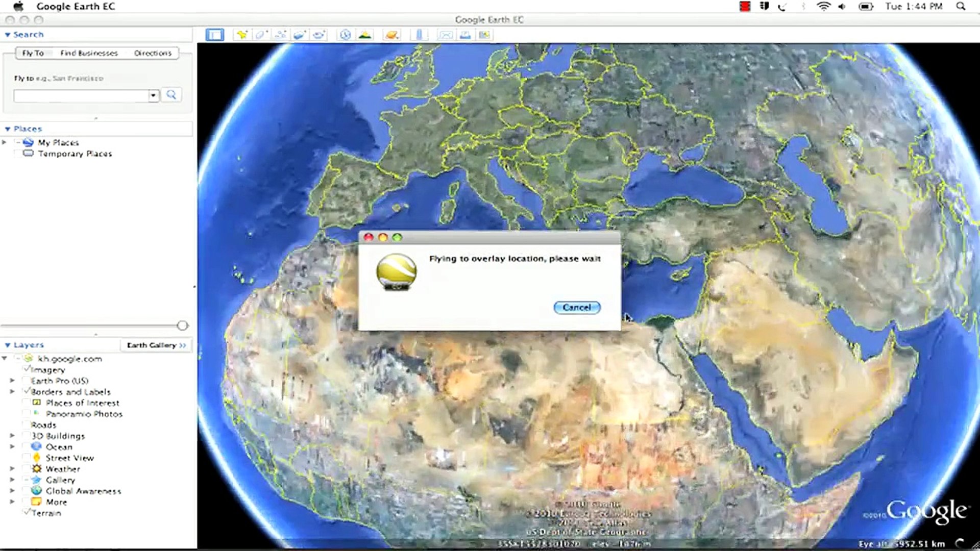The image size is (980, 551).
Task: Switch to the Directions tab
Action: point(153,53)
